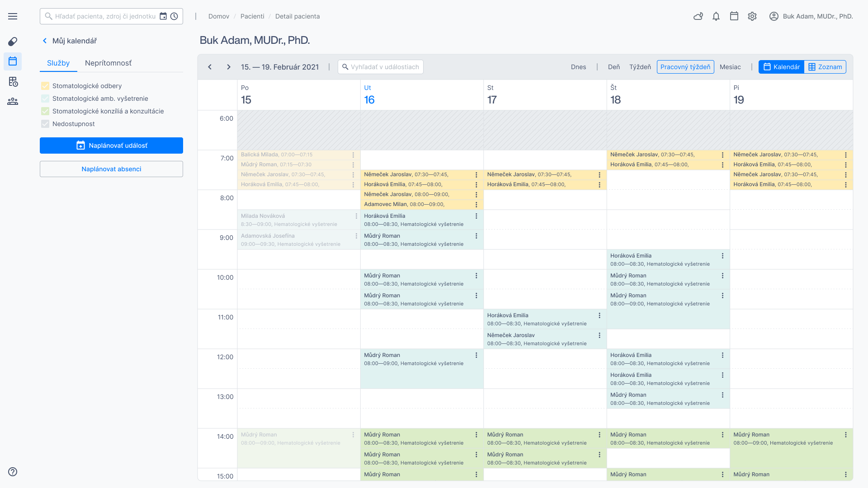
Task: Click Detail pacienta breadcrumb
Action: pyautogui.click(x=297, y=16)
